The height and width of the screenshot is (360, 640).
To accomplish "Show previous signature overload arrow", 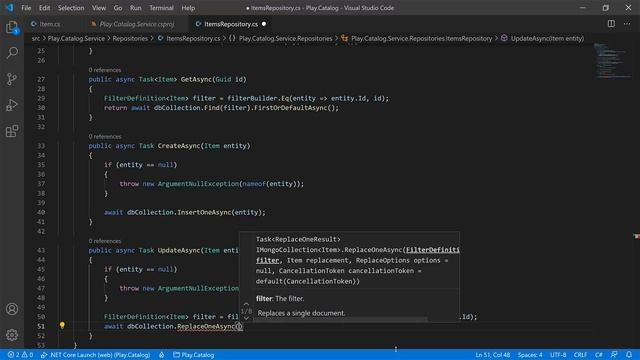I will tap(246, 304).
